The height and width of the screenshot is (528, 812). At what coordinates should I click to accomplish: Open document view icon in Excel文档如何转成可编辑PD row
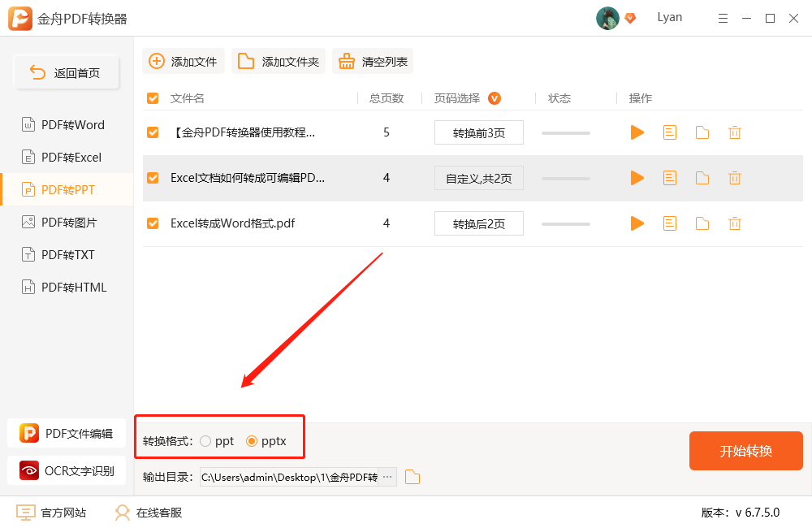[670, 178]
